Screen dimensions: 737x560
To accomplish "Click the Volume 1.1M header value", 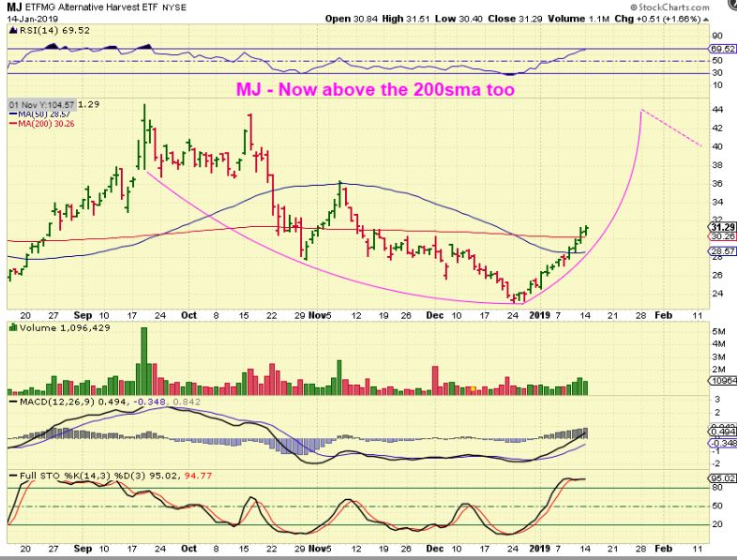I will pyautogui.click(x=579, y=19).
